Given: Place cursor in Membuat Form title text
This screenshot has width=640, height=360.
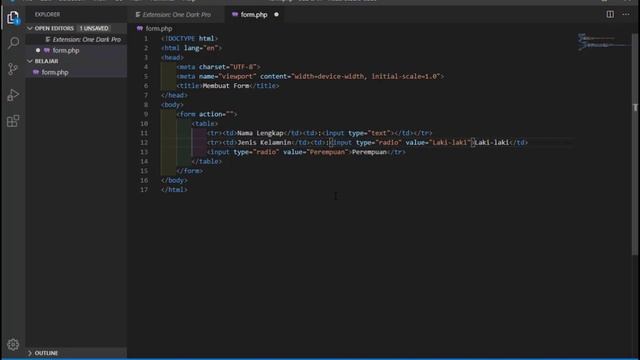Looking at the screenshot, I should [226, 86].
